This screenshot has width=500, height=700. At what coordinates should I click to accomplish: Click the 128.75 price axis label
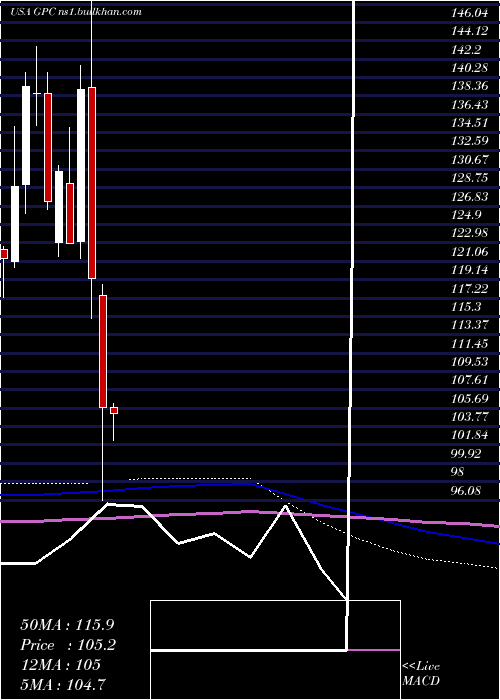pos(469,178)
